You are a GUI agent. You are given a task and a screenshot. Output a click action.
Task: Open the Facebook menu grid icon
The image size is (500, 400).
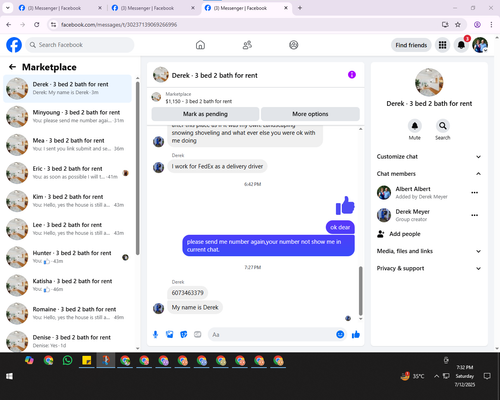click(442, 45)
